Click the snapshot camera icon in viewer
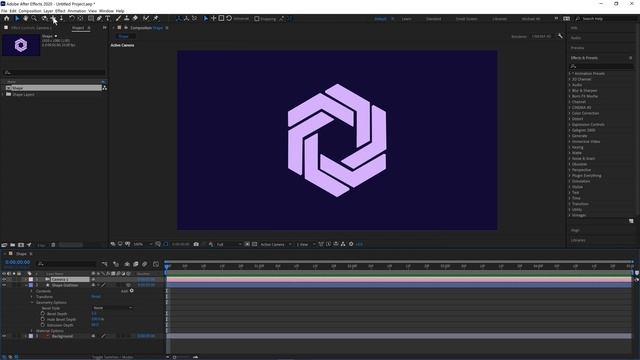640x360 pixels. point(196,244)
